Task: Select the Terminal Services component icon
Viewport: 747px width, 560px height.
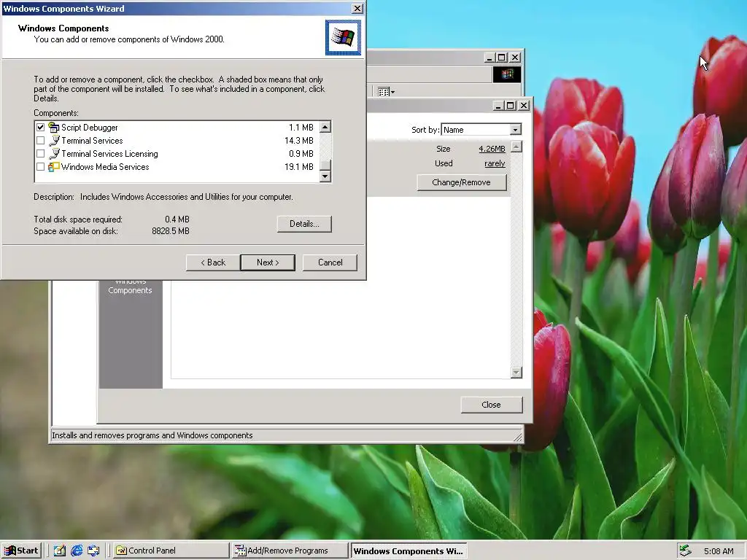Action: tap(54, 141)
